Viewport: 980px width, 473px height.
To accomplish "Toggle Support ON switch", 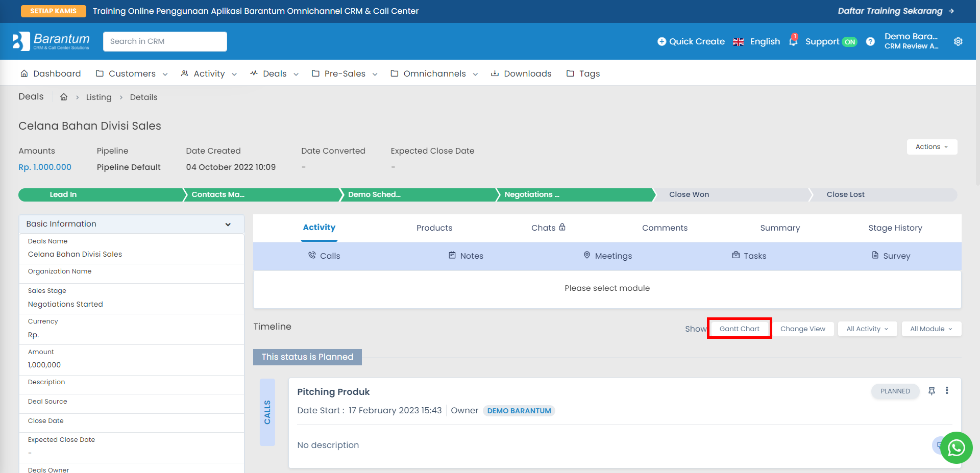I will click(x=850, y=42).
